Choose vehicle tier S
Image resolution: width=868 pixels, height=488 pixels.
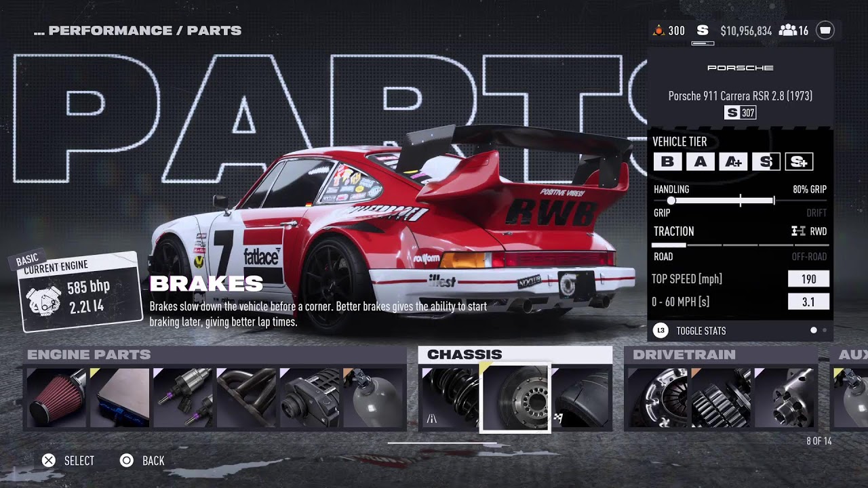766,161
